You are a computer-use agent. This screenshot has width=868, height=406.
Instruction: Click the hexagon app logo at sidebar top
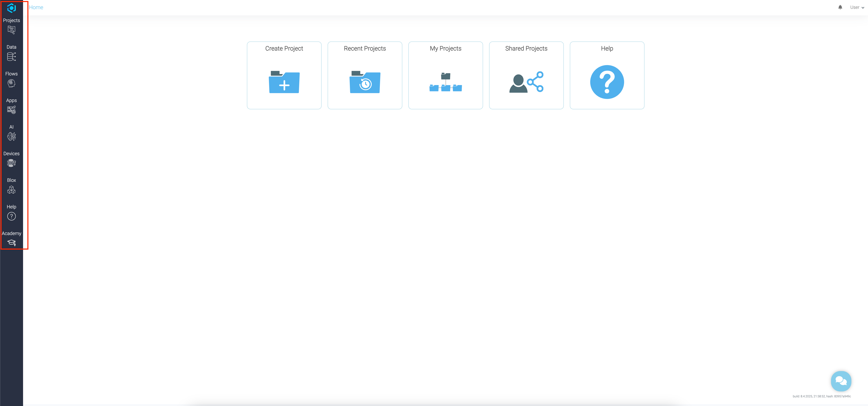(x=12, y=8)
